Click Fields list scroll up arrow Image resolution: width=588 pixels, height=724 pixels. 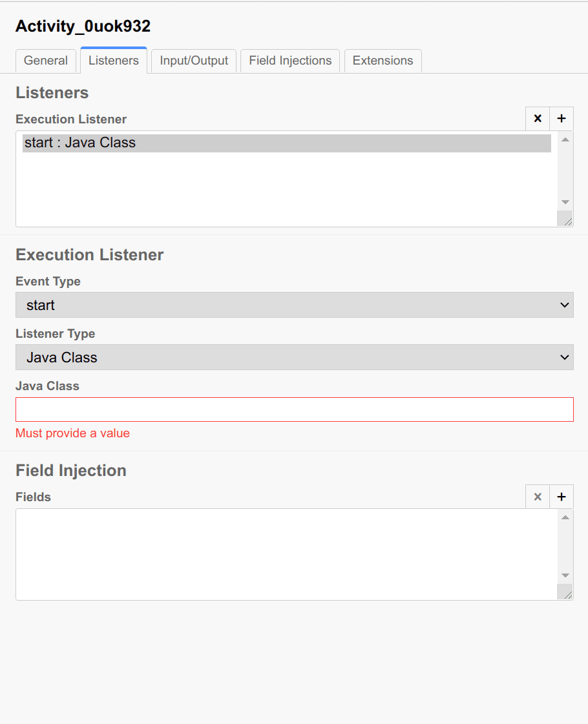[565, 517]
